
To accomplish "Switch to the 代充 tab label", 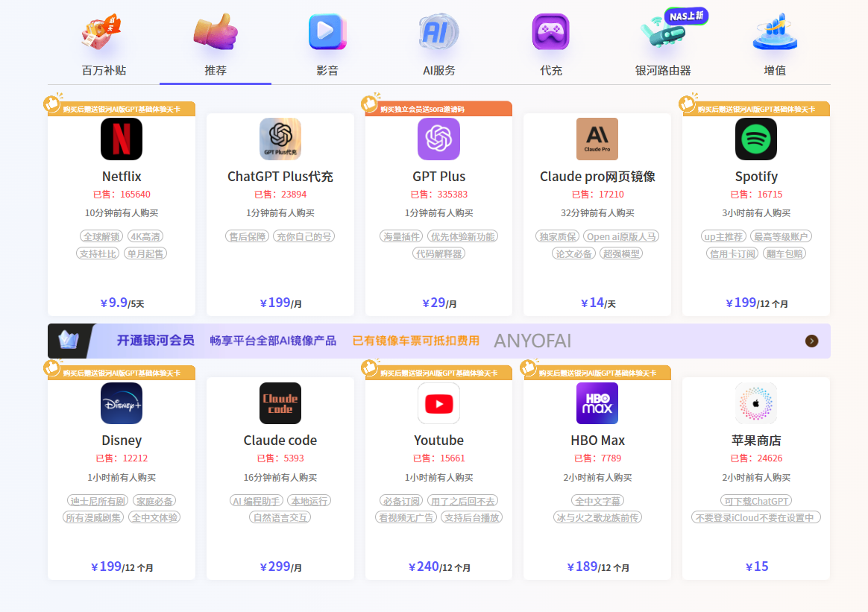I will [x=551, y=70].
